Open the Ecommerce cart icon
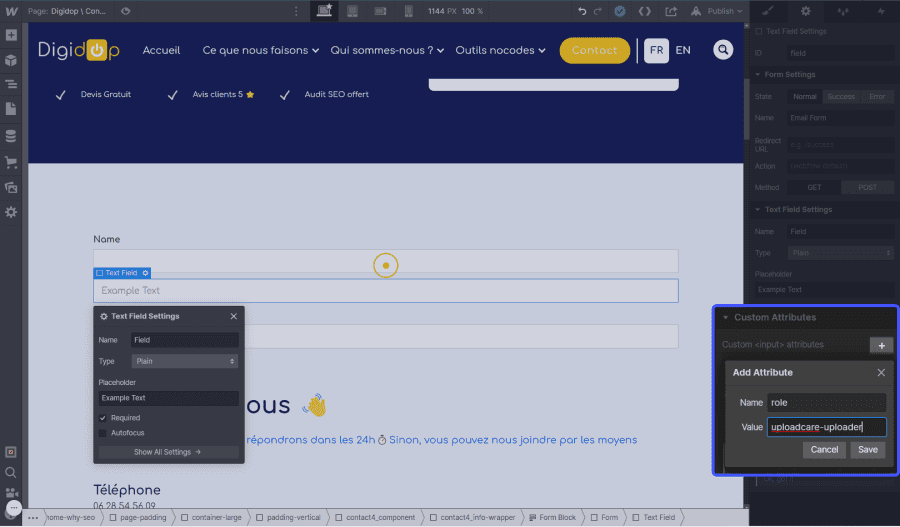This screenshot has height=527, width=900. click(11, 162)
